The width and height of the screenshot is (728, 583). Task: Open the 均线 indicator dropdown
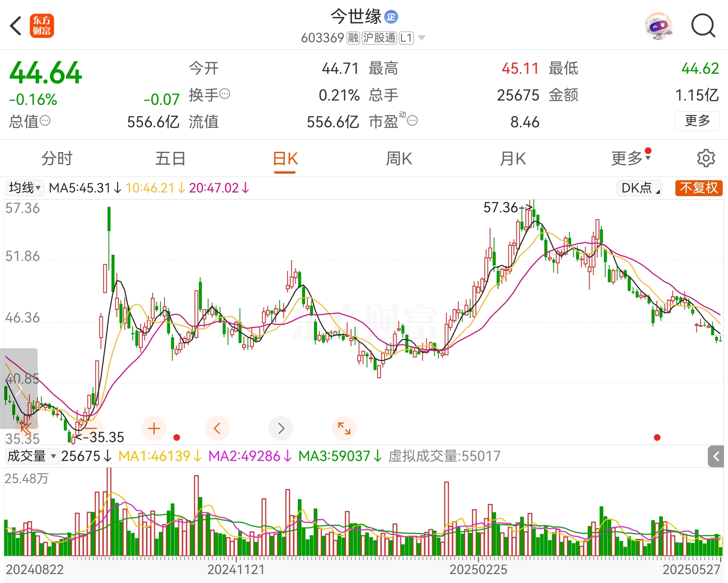(24, 187)
